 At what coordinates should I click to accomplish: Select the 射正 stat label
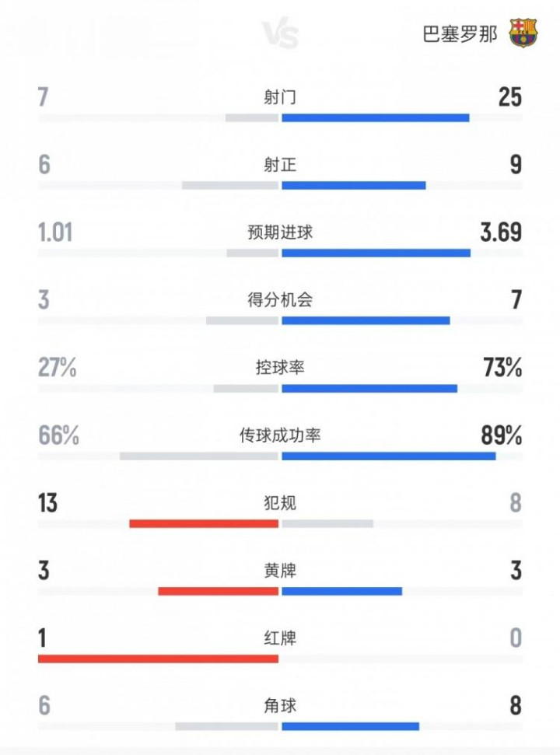280,165
